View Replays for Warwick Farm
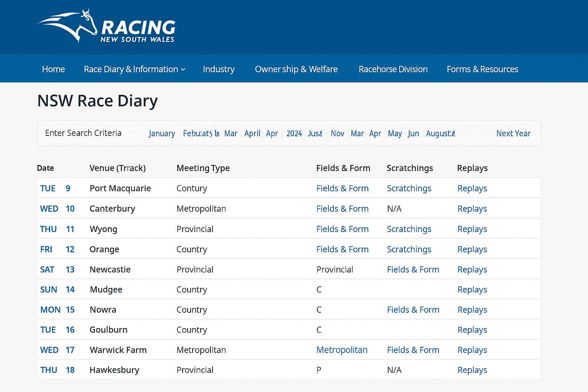The width and height of the screenshot is (588, 392). 472,350
